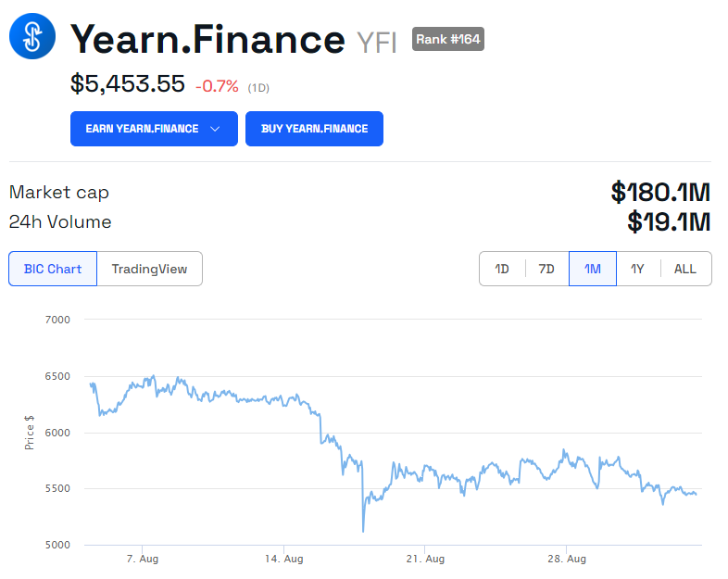Click the -0.7% price change indicator

(x=217, y=86)
